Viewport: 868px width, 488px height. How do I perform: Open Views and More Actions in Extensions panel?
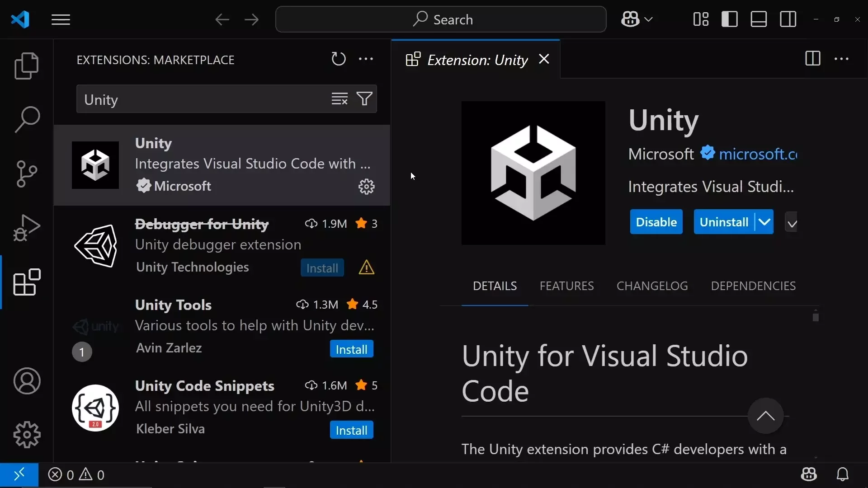click(366, 59)
